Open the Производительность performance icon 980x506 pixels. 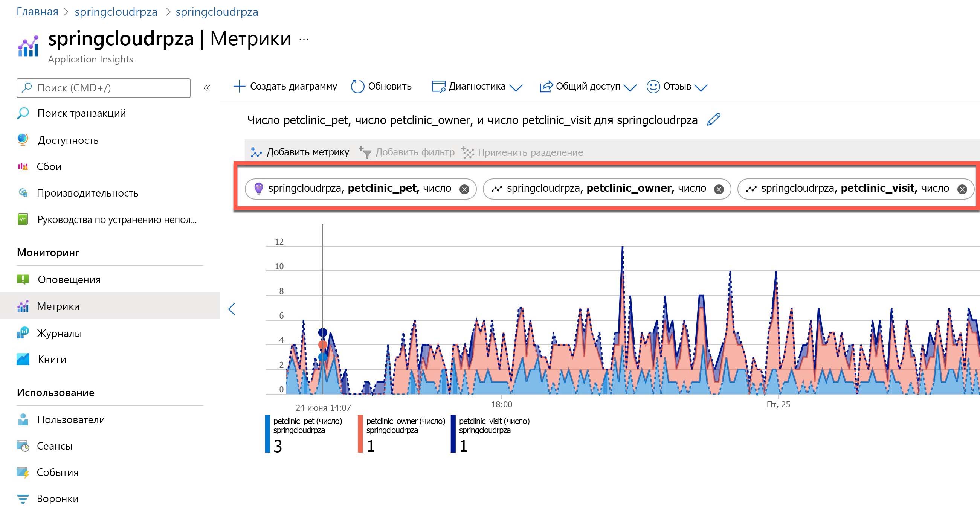click(24, 193)
